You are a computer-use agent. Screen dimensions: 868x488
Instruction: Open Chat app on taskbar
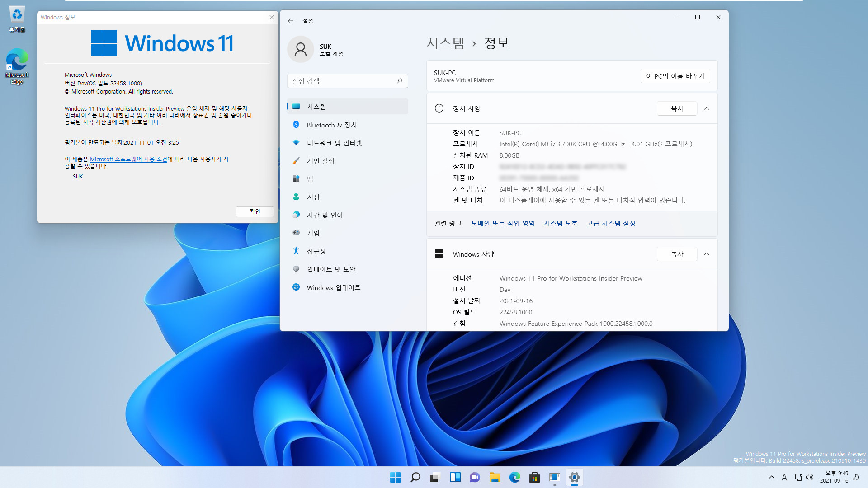475,477
